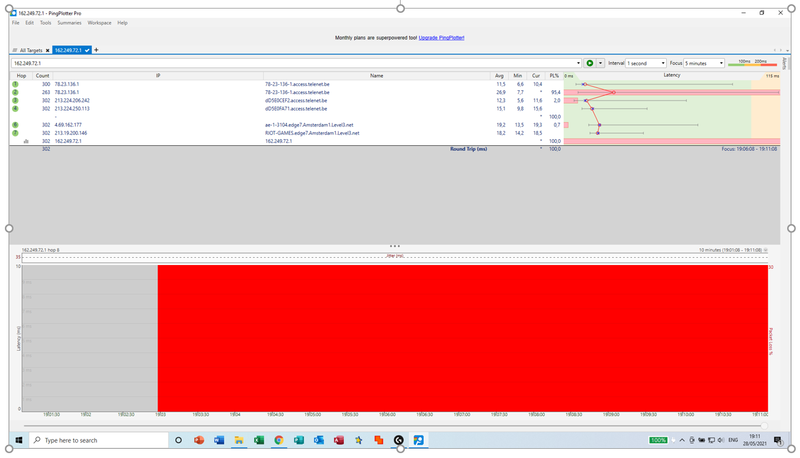The image size is (800, 458).
Task: Click the Windows Start button
Action: click(x=17, y=440)
